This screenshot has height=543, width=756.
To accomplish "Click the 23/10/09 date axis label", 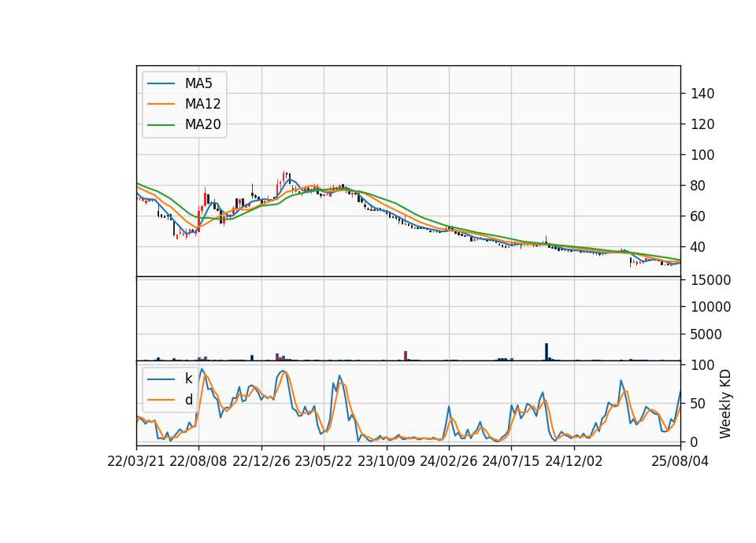I will coord(386,461).
